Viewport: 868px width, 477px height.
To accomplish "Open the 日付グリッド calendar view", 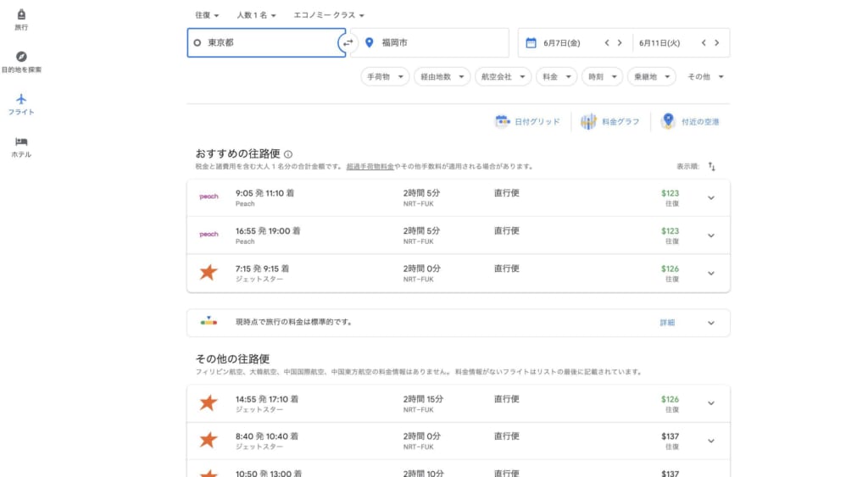I will click(527, 121).
